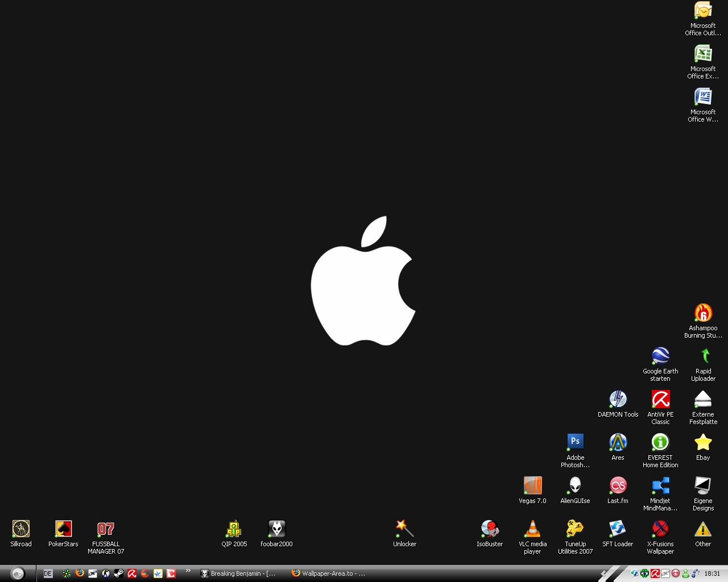Viewport: 728px width, 582px height.
Task: Open the Google Earth starten shortcut
Action: click(x=660, y=356)
